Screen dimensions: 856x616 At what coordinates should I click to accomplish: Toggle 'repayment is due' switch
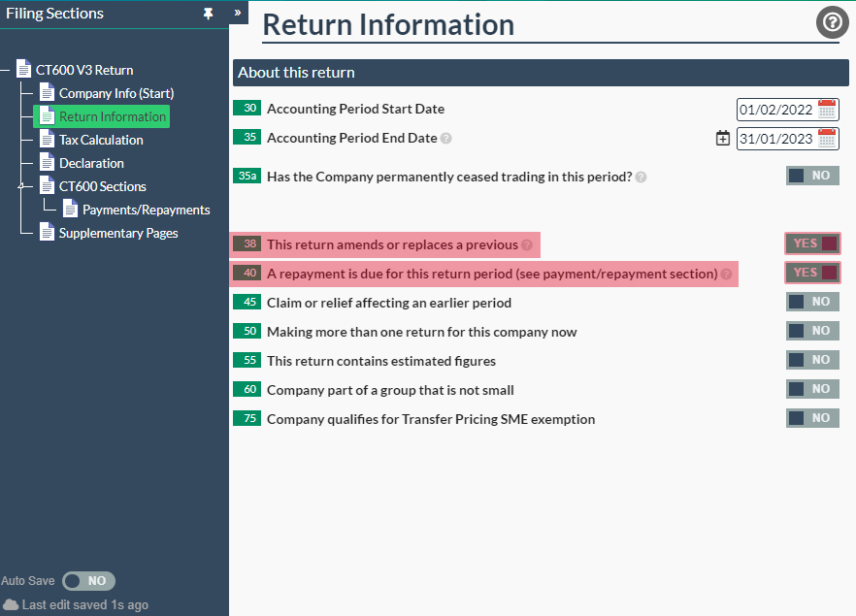tap(812, 273)
